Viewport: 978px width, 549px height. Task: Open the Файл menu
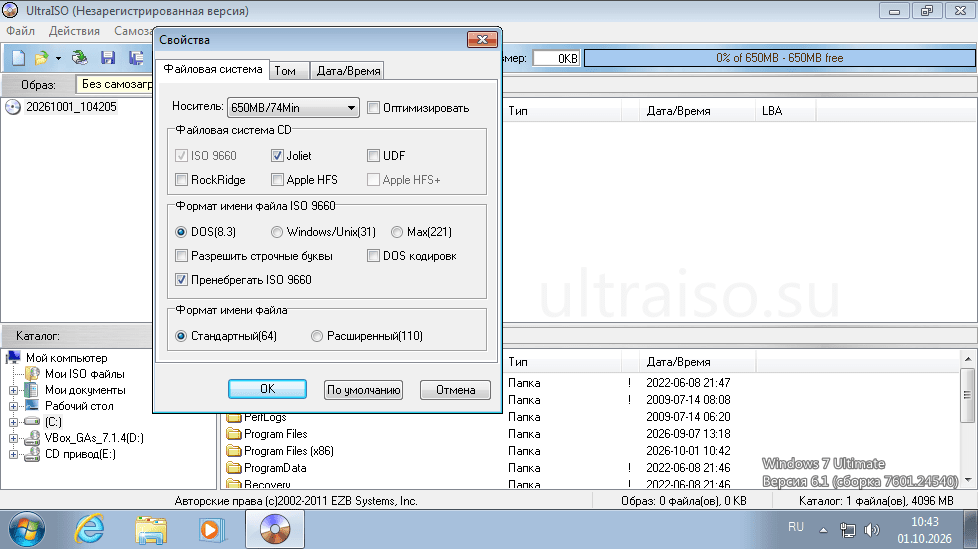[x=21, y=31]
